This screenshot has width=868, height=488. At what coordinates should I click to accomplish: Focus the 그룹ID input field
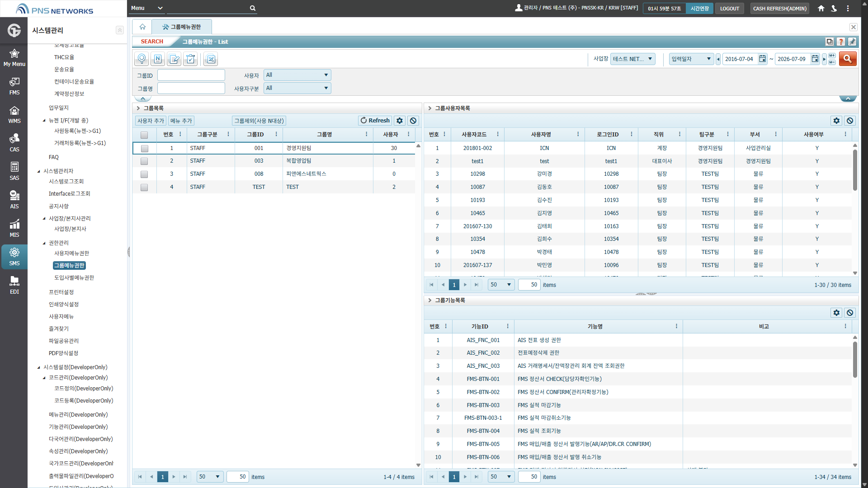tap(191, 75)
